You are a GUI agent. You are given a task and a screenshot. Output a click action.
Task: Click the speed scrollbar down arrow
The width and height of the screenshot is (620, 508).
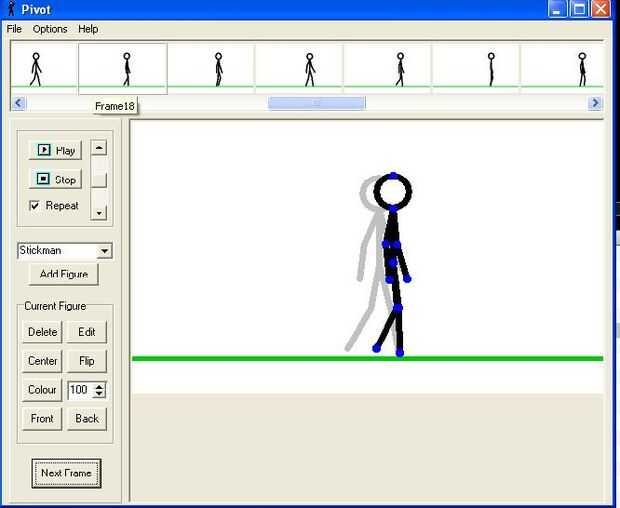[99, 213]
